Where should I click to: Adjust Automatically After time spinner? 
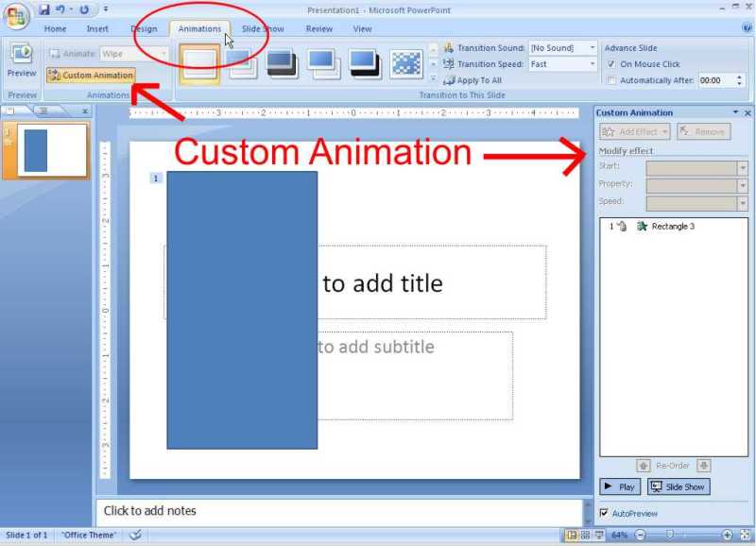(740, 80)
